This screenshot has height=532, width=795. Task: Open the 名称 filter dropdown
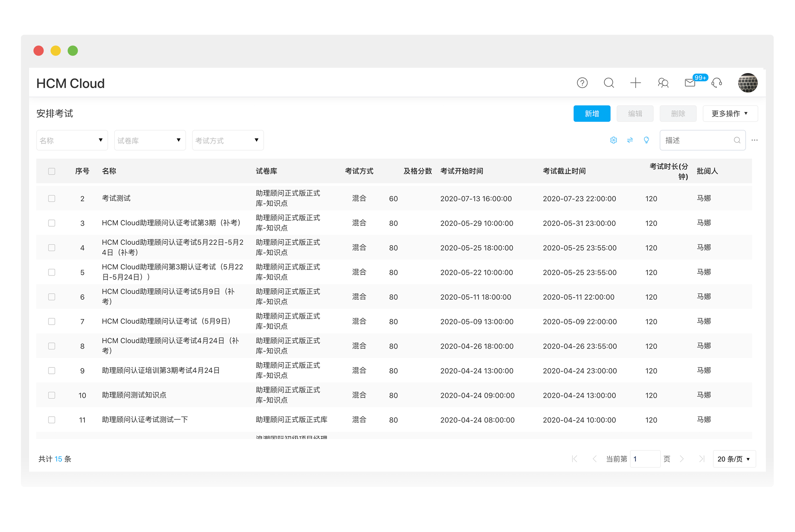click(x=72, y=140)
